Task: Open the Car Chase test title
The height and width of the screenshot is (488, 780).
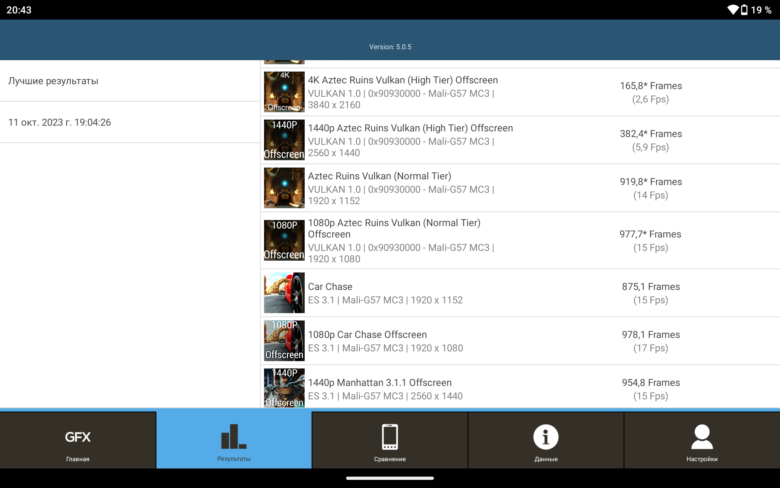Action: pos(330,287)
